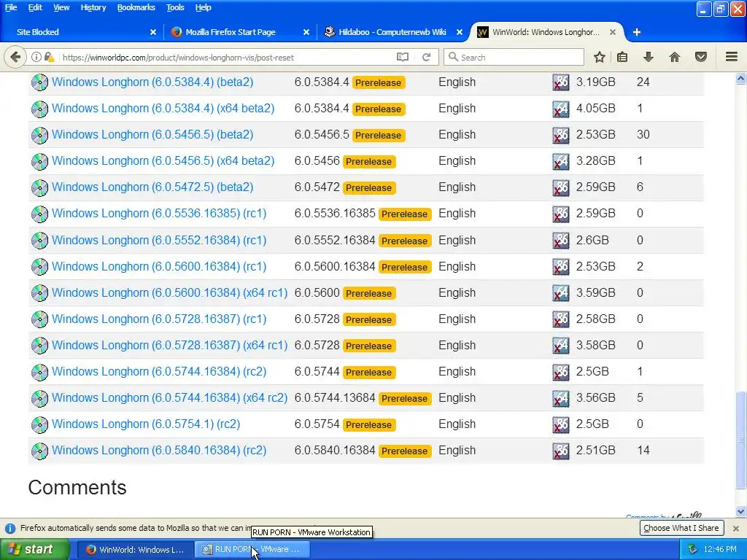Bookmark this page with the star icon
The height and width of the screenshot is (560, 747).
point(600,57)
